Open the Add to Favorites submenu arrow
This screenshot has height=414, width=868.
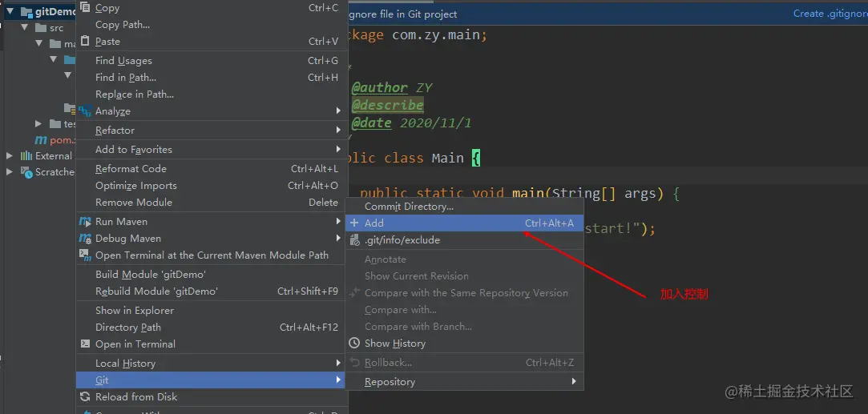point(338,149)
